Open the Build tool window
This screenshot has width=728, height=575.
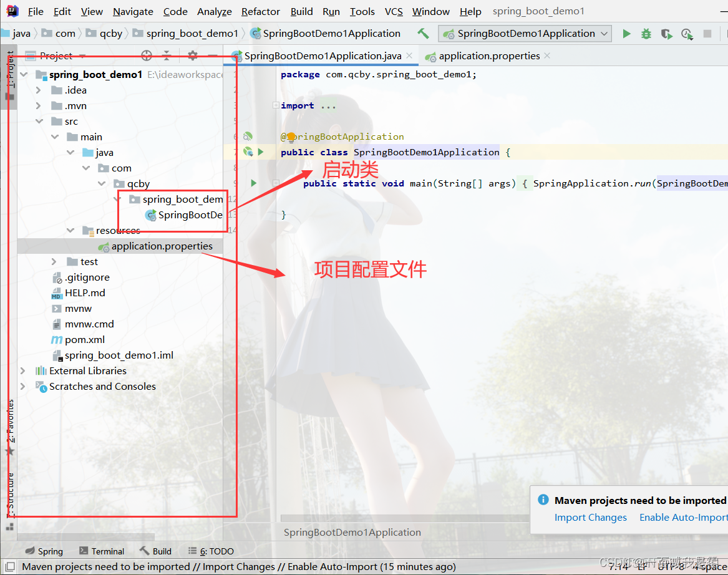click(155, 551)
